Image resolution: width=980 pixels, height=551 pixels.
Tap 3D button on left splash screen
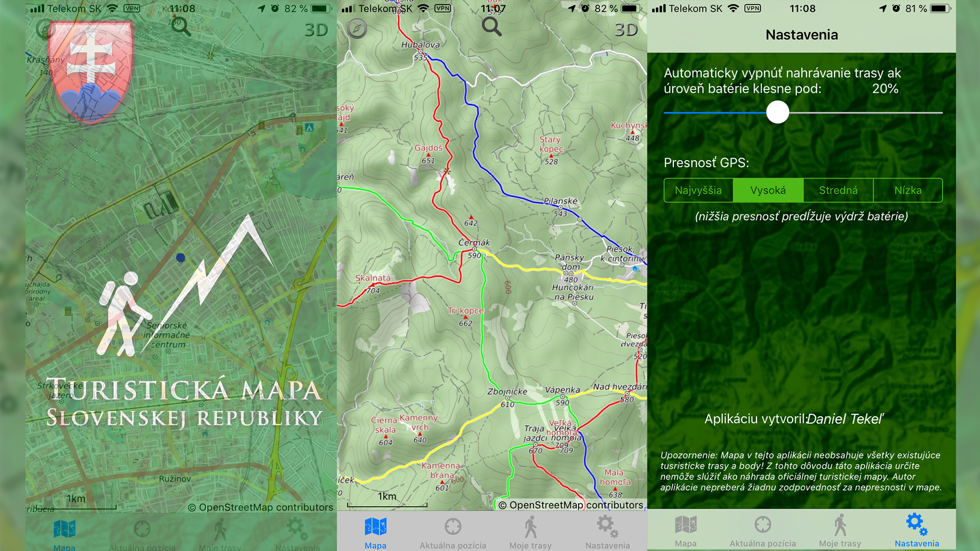point(316,30)
